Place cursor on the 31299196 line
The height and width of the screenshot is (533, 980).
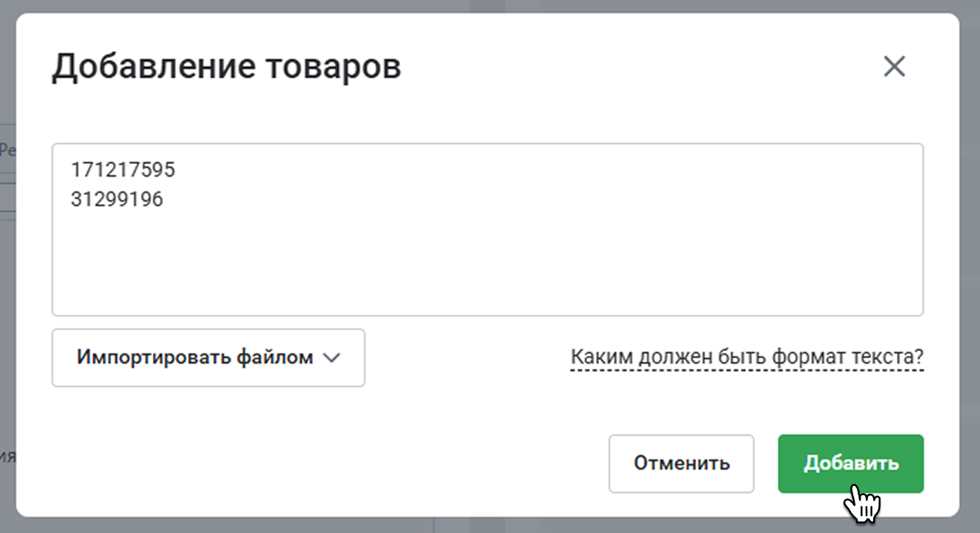(x=117, y=199)
